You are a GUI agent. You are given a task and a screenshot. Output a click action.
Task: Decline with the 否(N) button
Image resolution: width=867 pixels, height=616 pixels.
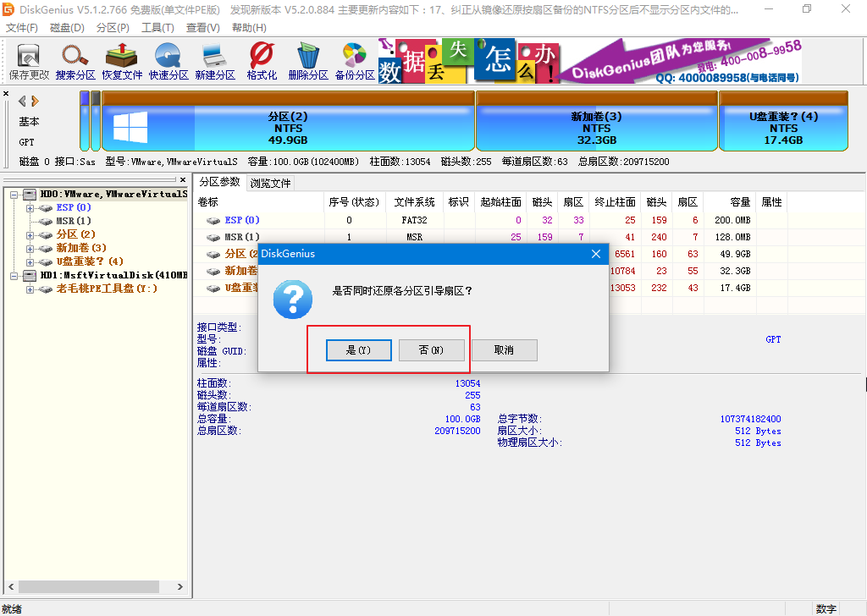pos(431,349)
